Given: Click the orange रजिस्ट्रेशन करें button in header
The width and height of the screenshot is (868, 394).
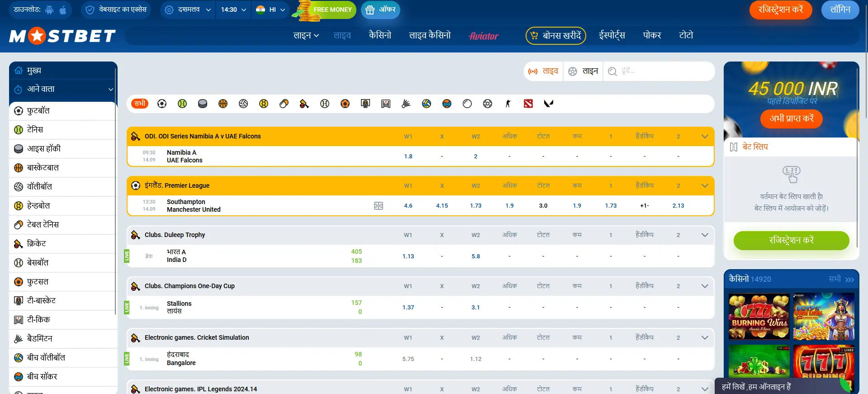Looking at the screenshot, I should click(780, 9).
